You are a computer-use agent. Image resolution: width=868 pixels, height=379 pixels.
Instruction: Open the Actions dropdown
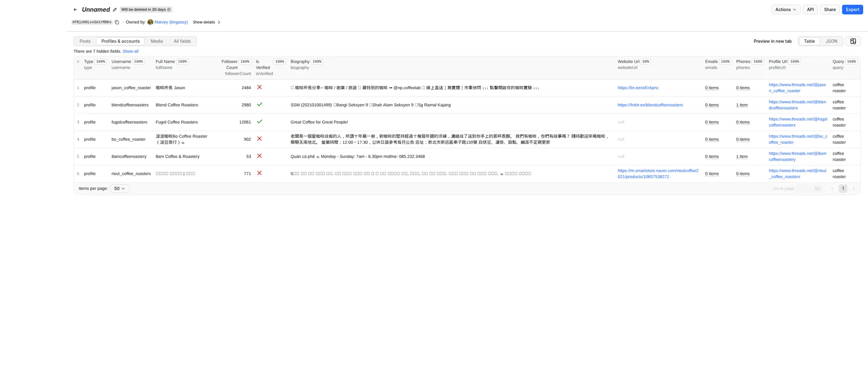786,10
